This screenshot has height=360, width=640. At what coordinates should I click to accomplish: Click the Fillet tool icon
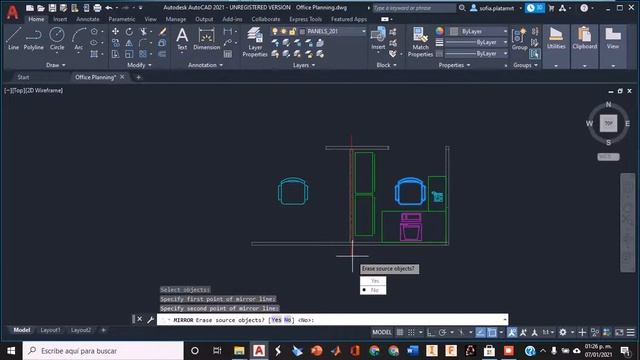pos(143,42)
